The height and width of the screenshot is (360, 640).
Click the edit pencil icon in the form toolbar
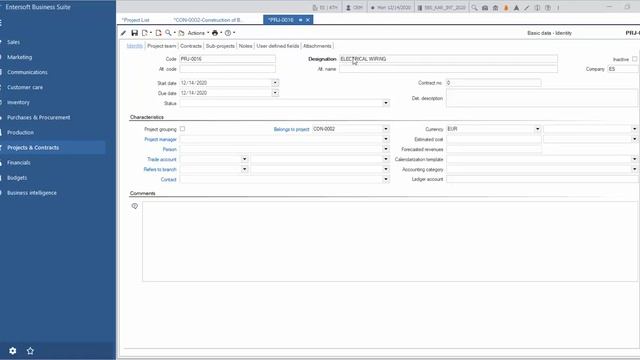tap(123, 33)
